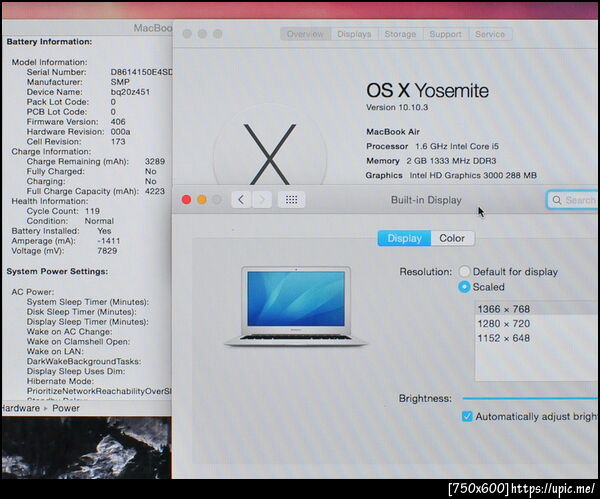Click the Processor value 1.6 GHz Intel Core i5
The height and width of the screenshot is (499, 600).
457,146
